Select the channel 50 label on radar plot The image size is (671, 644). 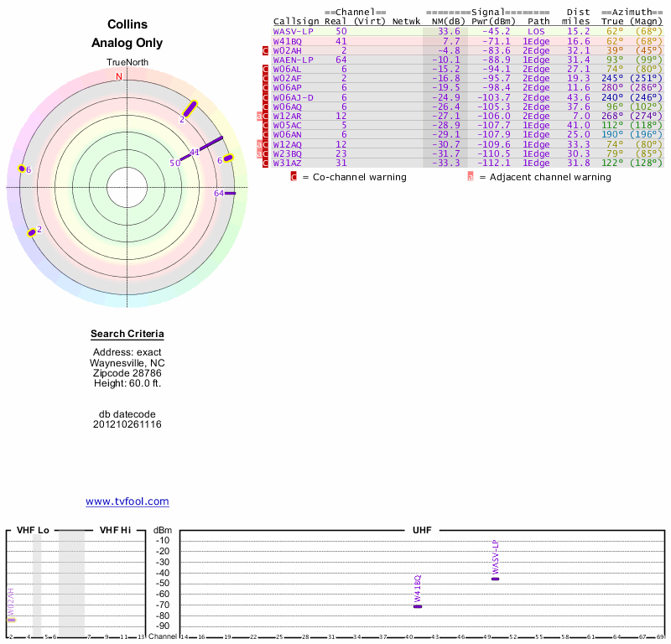[x=174, y=164]
